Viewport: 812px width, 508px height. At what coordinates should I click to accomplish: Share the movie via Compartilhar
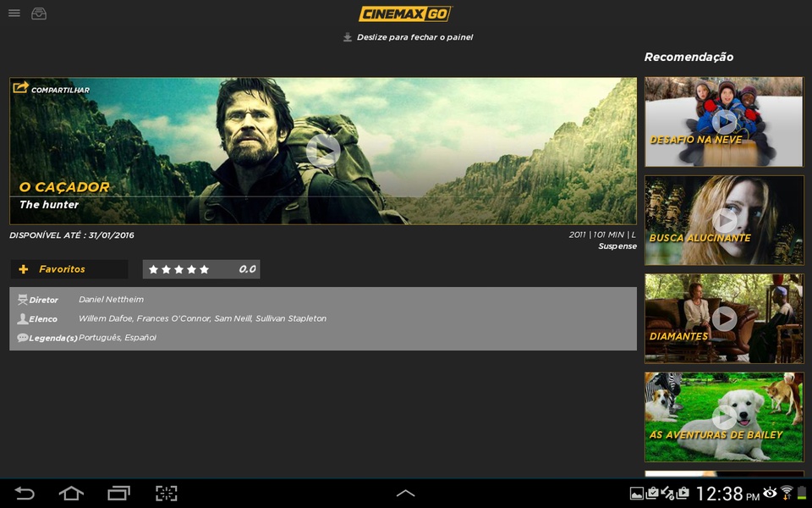pyautogui.click(x=51, y=88)
